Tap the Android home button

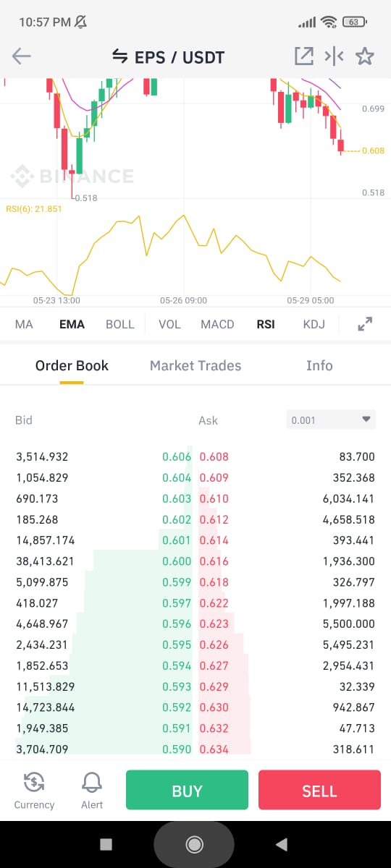[x=194, y=844]
